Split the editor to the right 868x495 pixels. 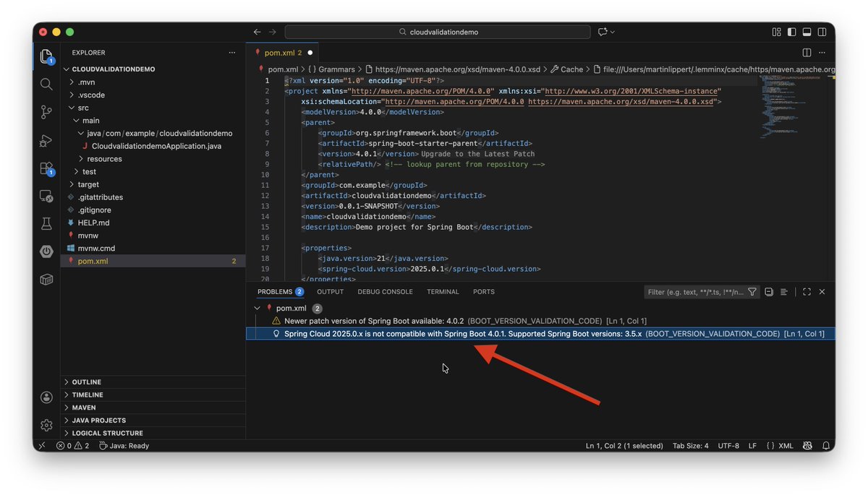pyautogui.click(x=807, y=53)
